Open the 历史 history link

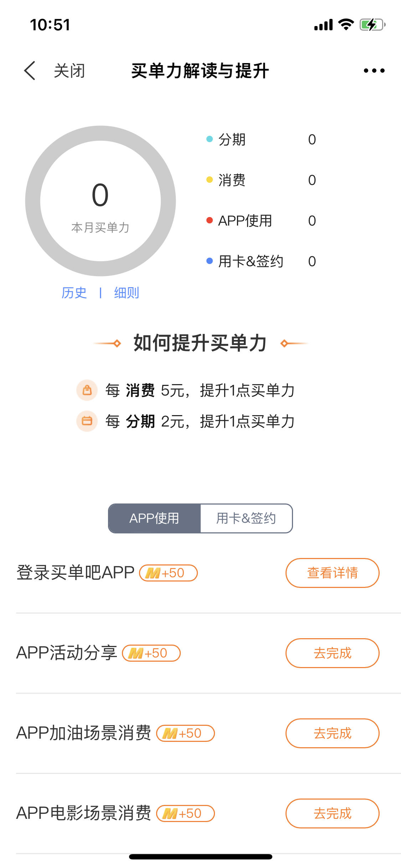pos(74,293)
